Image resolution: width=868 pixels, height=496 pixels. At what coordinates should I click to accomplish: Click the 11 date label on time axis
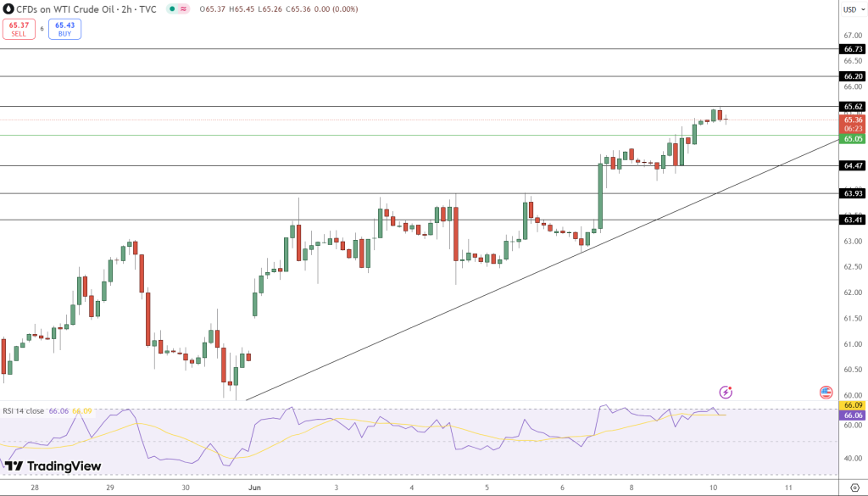pyautogui.click(x=788, y=488)
